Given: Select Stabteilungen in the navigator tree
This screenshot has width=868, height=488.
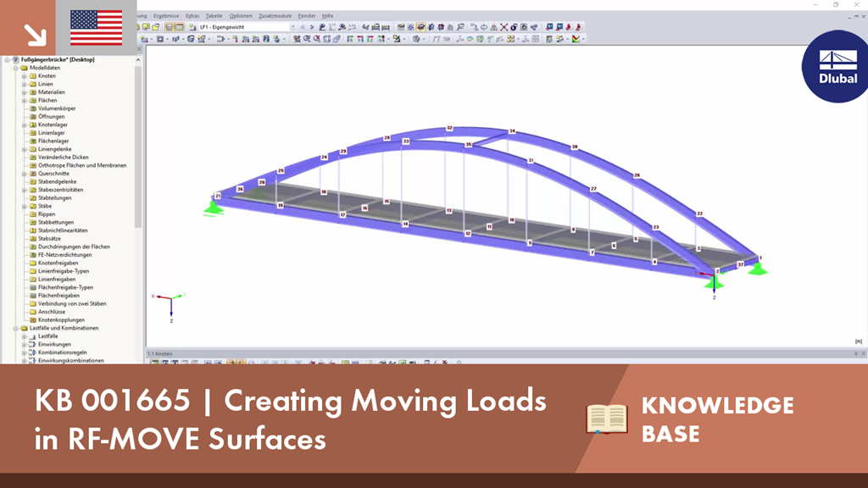Looking at the screenshot, I should click(x=54, y=198).
